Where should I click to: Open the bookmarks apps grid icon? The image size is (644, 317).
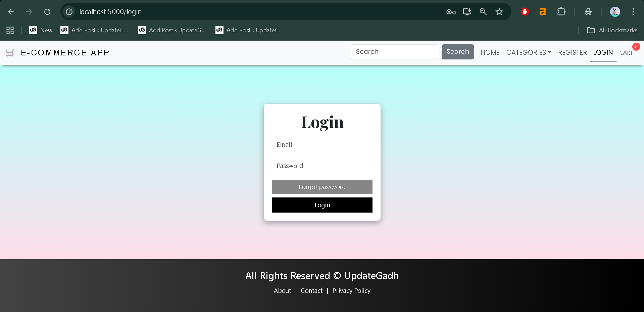(x=10, y=30)
